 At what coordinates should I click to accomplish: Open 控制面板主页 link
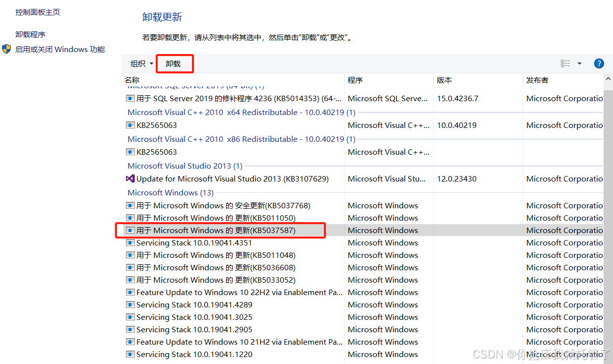point(38,12)
